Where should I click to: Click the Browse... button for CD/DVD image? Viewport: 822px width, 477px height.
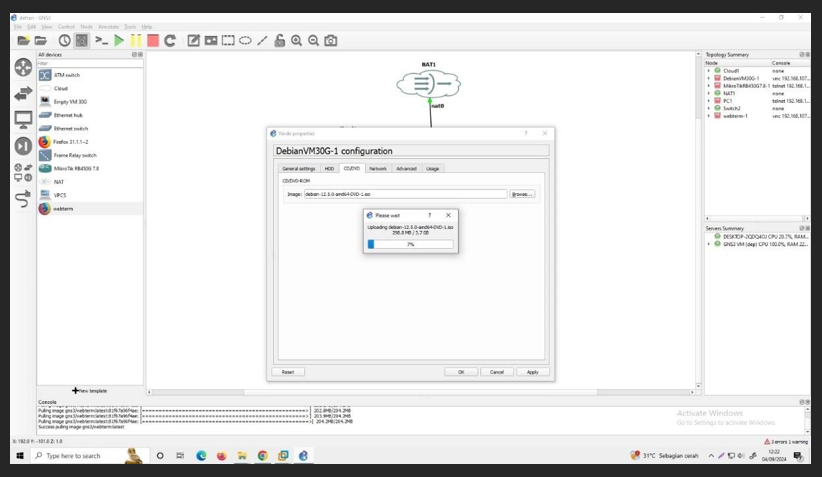coord(522,194)
